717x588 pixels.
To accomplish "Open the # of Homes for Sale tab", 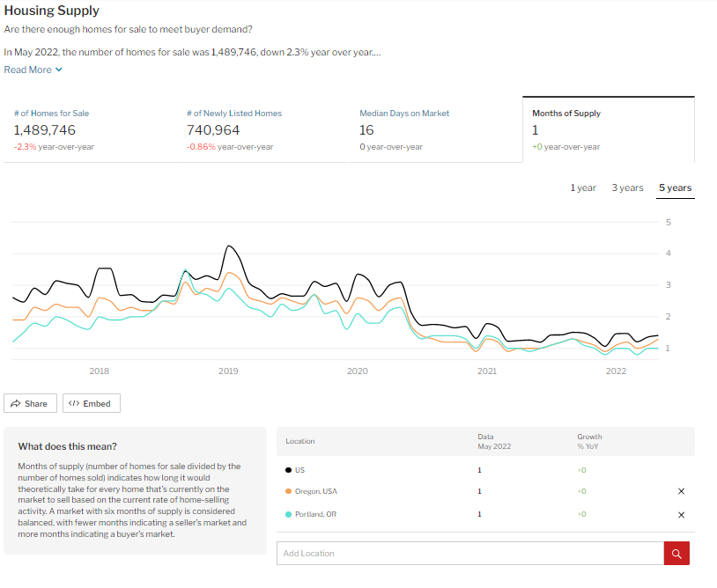I will point(88,129).
